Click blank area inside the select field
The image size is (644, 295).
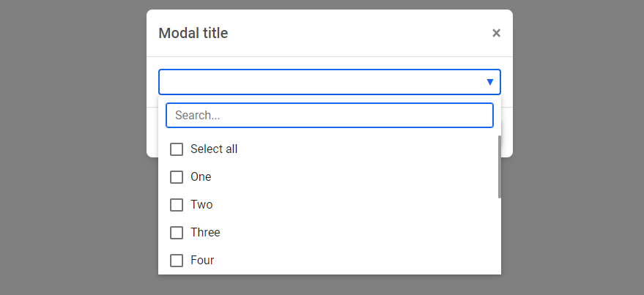(x=320, y=82)
